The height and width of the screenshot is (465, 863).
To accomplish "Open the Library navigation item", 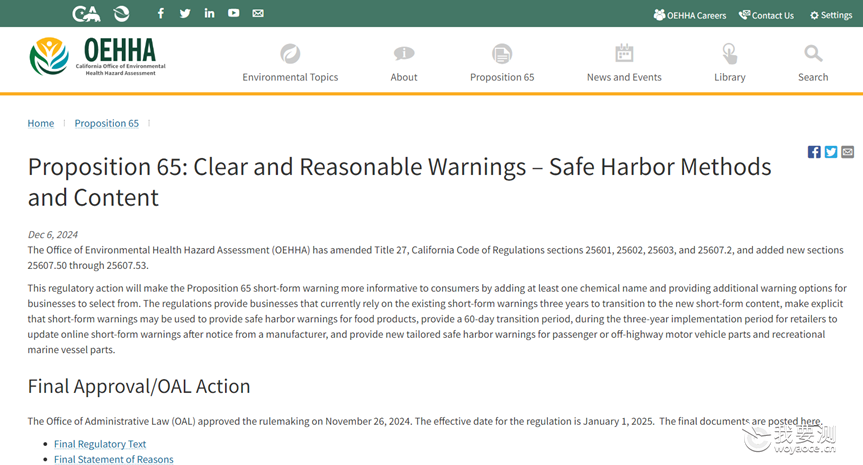I will pos(730,63).
